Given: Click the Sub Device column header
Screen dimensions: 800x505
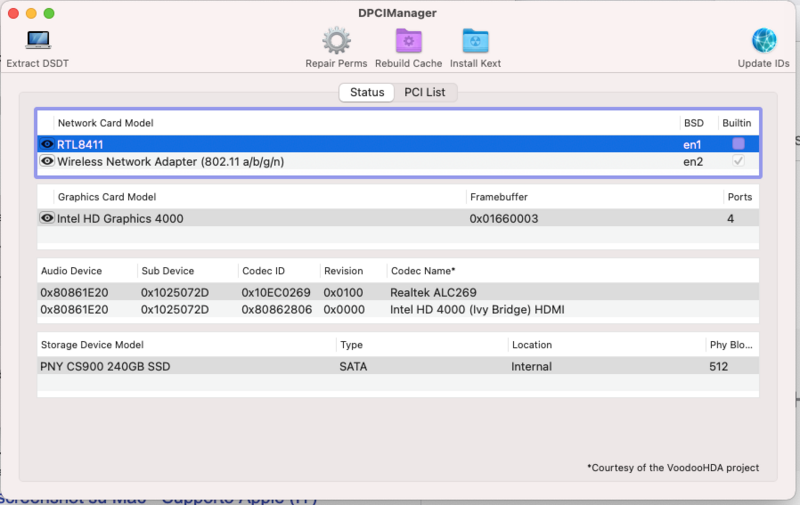Looking at the screenshot, I should 167,271.
